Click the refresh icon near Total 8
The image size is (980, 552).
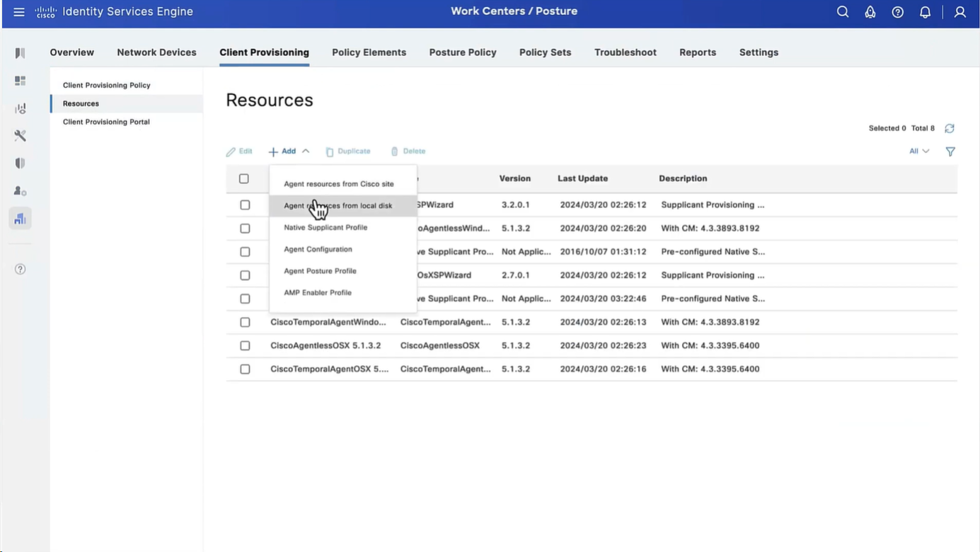(950, 129)
